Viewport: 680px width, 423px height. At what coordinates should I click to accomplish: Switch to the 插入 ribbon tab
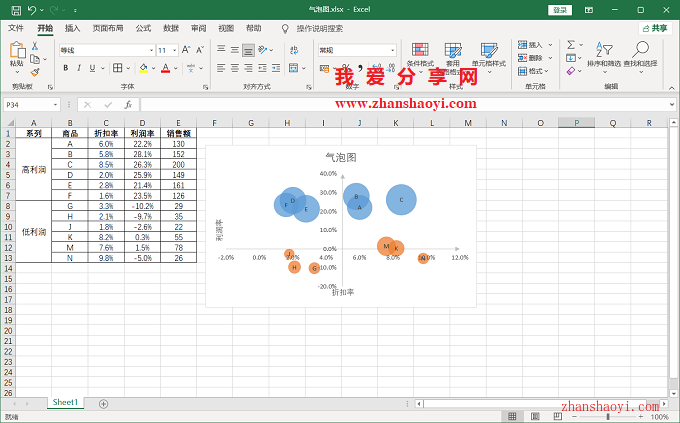coord(72,28)
